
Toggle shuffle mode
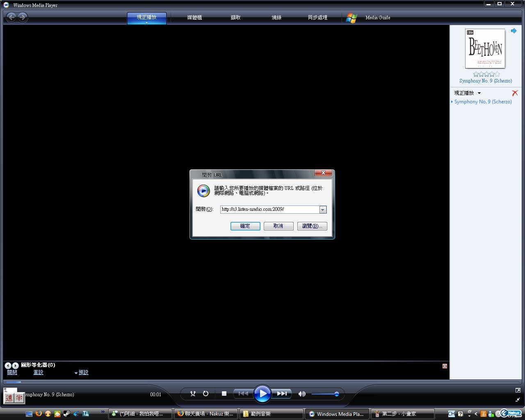[x=193, y=394]
